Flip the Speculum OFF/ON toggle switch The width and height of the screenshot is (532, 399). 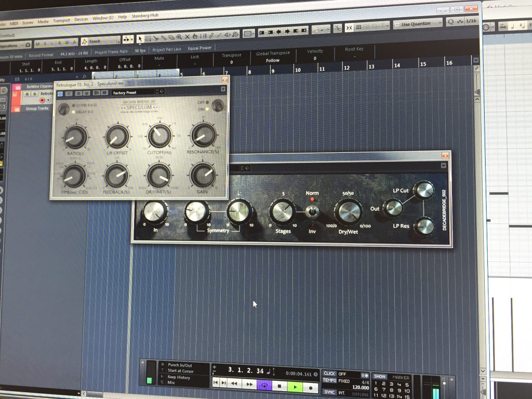coord(218,105)
